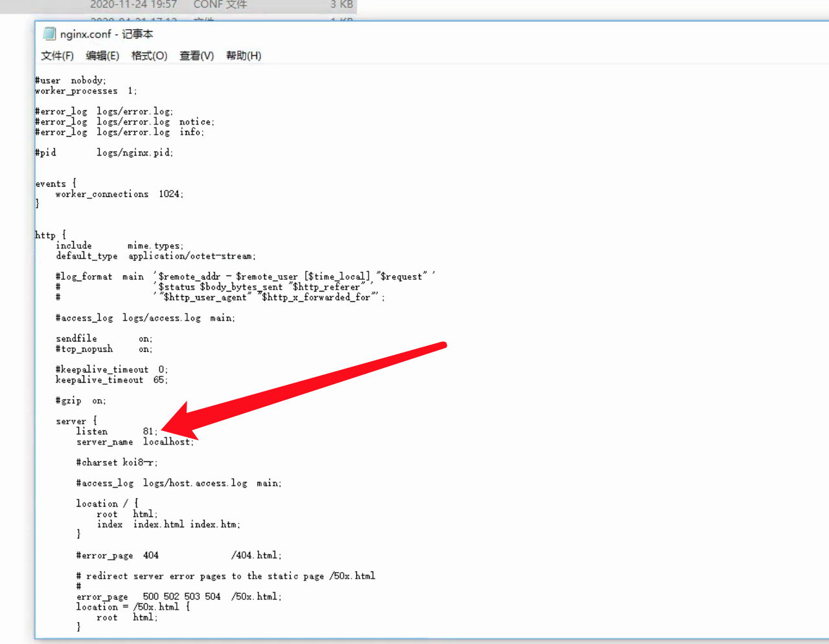829x644 pixels.
Task: Click the nginx.conf - 记事本 window title
Action: tap(106, 34)
